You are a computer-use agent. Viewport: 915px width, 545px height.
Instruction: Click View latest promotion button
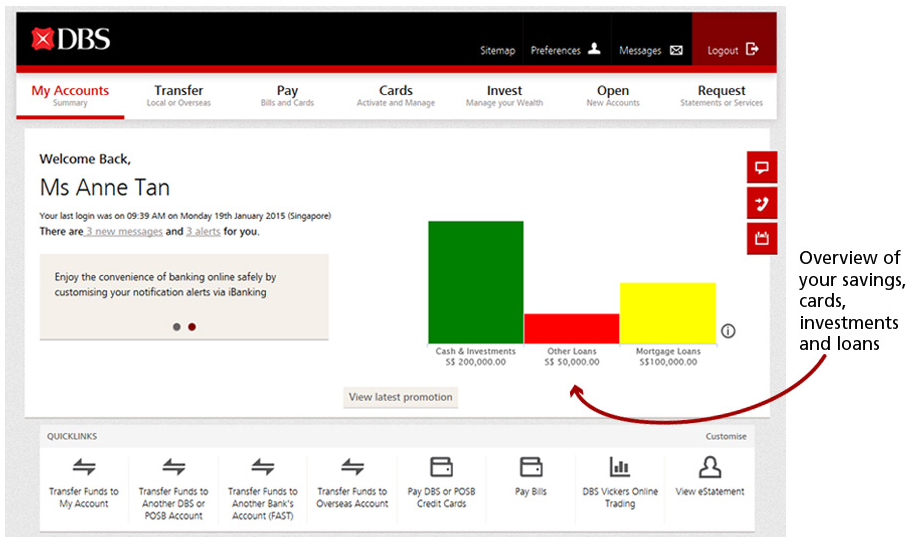[400, 397]
